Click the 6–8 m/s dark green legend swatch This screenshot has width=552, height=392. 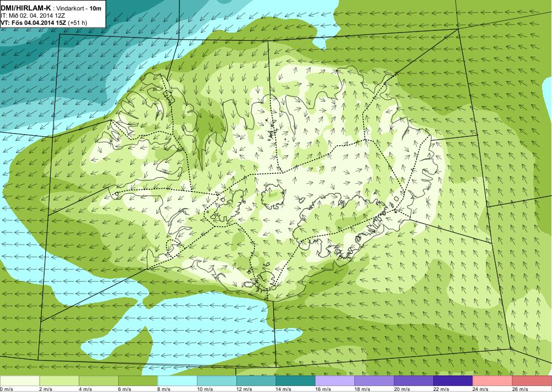coord(138,381)
